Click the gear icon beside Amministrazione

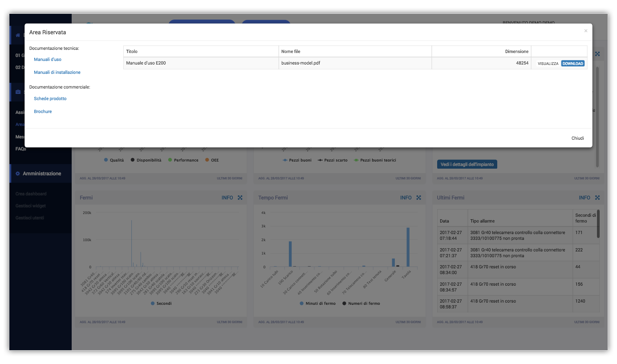[18, 174]
